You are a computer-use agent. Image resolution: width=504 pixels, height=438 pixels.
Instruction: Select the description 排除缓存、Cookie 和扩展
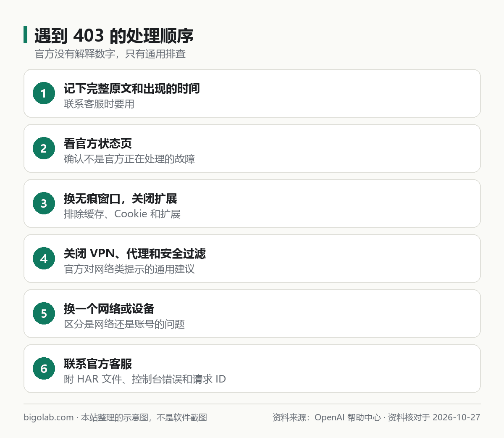coord(122,214)
